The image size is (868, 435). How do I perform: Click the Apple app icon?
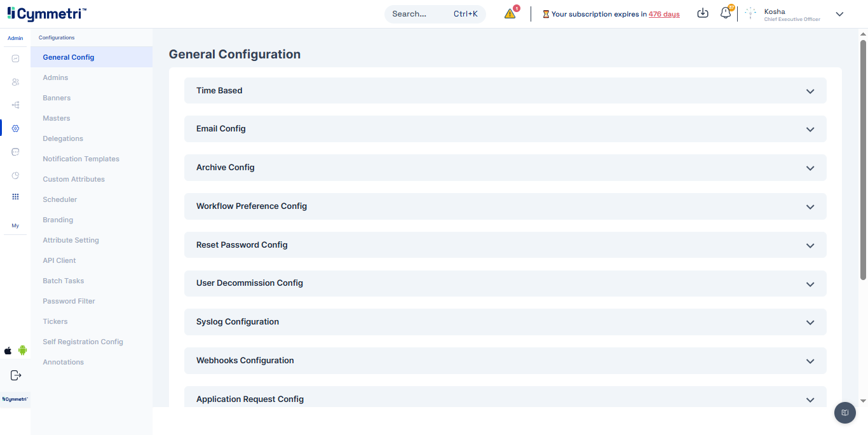(x=8, y=351)
